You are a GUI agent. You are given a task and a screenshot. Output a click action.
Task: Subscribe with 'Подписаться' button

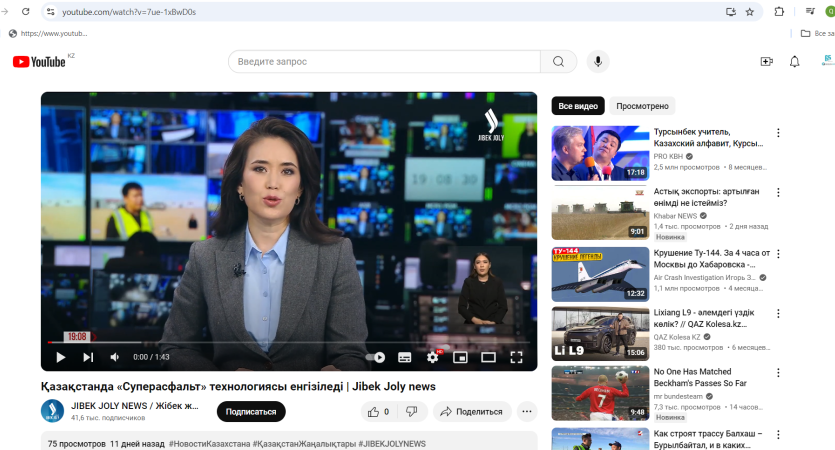(x=251, y=412)
